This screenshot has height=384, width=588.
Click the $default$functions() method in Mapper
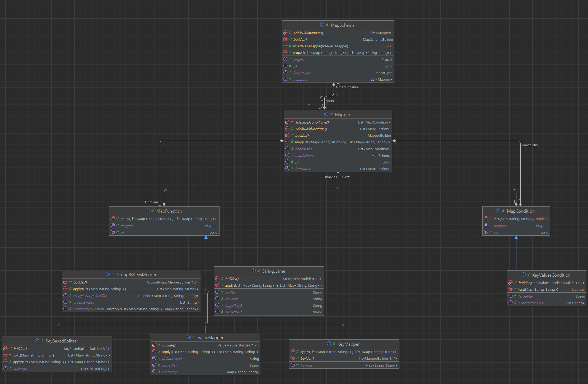[311, 129]
